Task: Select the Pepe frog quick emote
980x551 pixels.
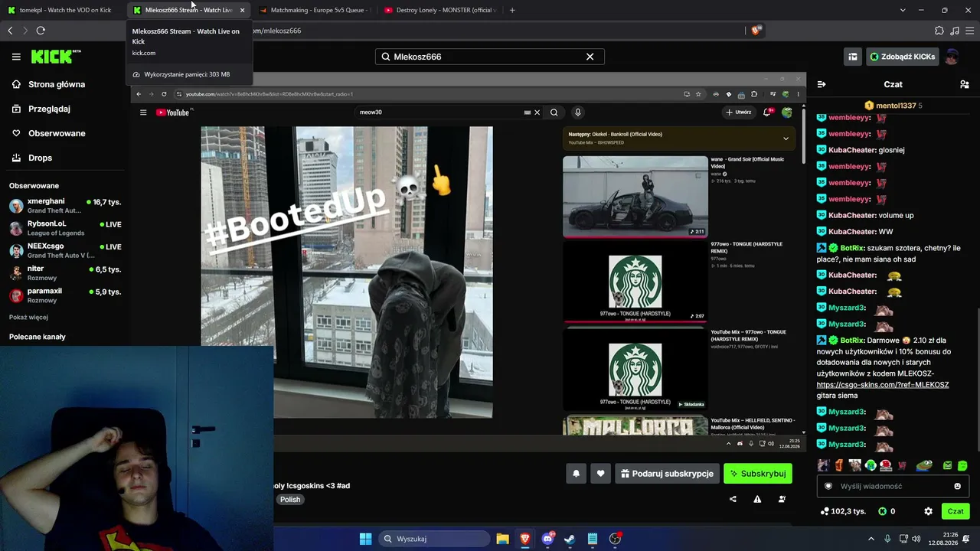Action: [924, 465]
